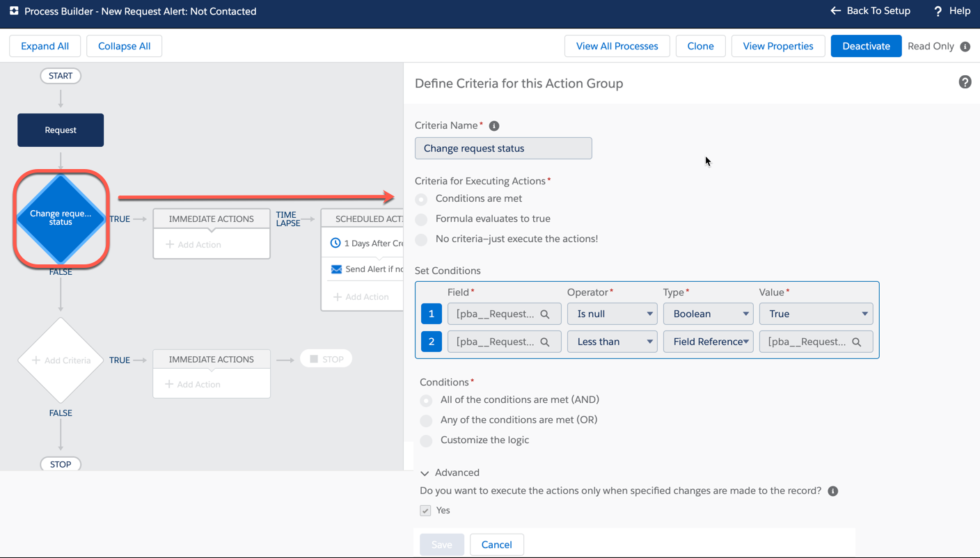980x558 pixels.
Task: Click the Deactivate button
Action: [866, 46]
